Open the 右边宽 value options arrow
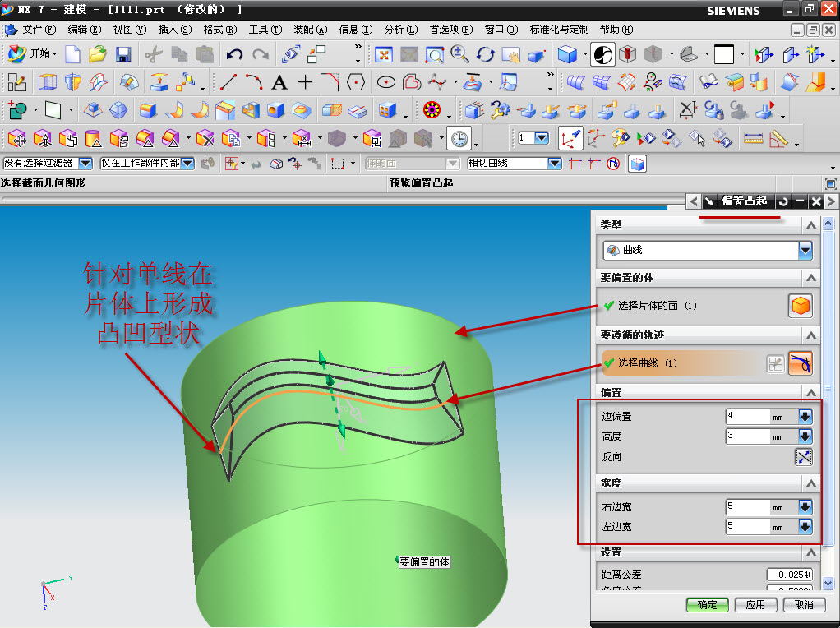Viewport: 840px width, 628px height. pos(805,507)
